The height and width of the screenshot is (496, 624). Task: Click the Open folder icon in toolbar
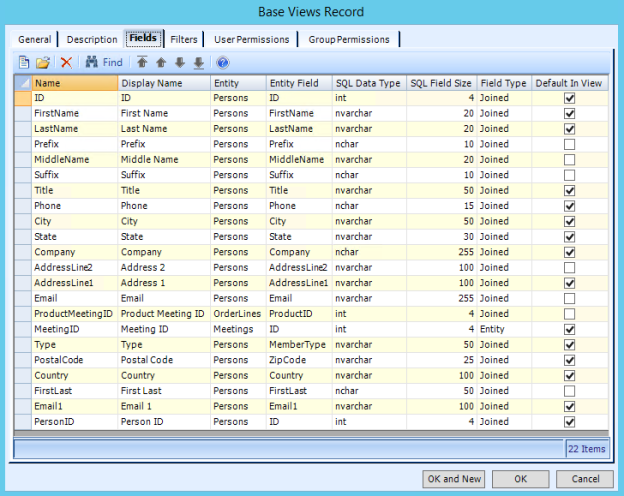[44, 62]
